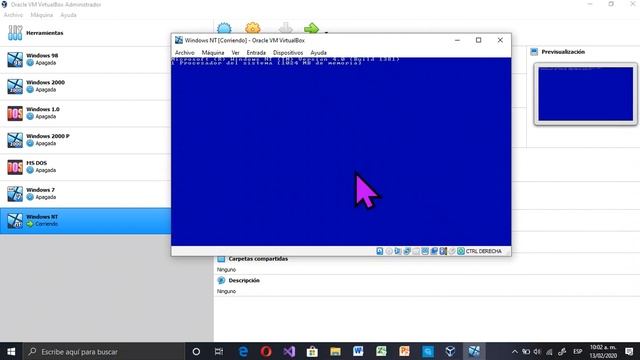Click the optical disc icon in VM status bar
The image size is (640, 360).
389,251
